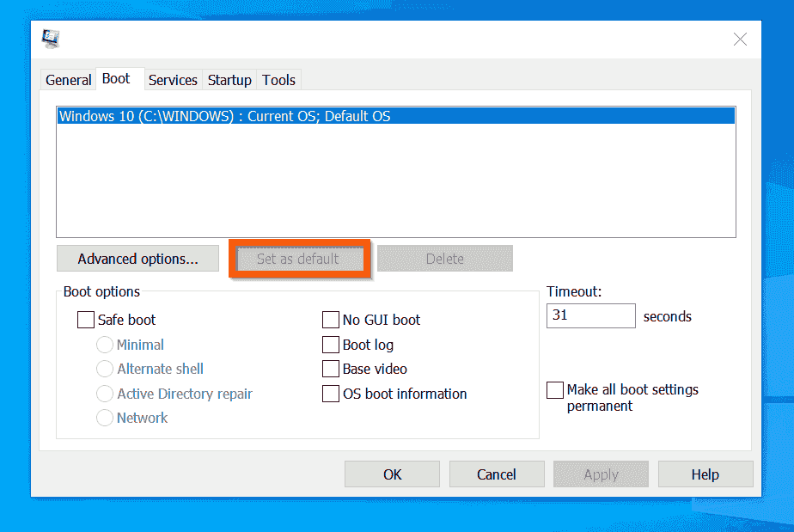Select the Network radio option
794x532 pixels.
point(104,418)
